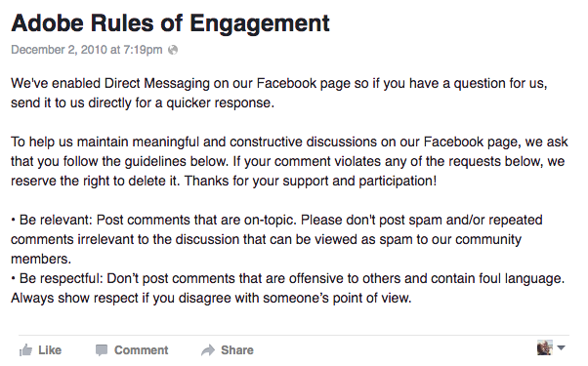Click the 'Be relevant:' bullet heading
This screenshot has width=588, height=366.
tap(56, 220)
